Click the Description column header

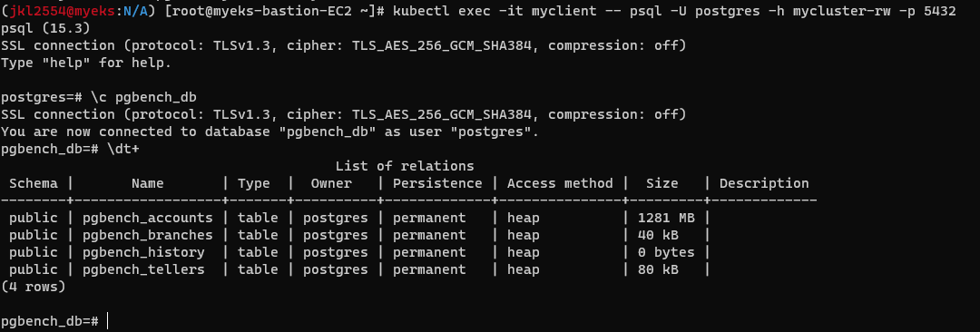coord(764,183)
